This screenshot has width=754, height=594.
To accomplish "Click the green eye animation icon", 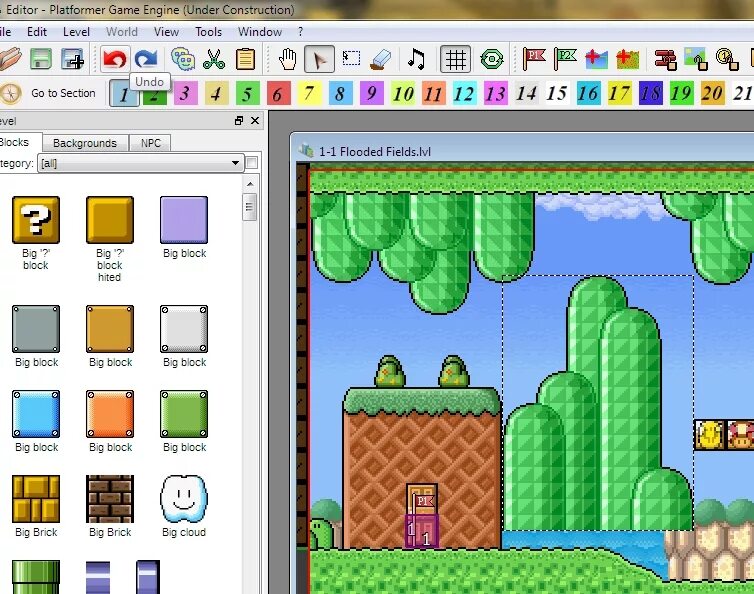I will [x=492, y=59].
